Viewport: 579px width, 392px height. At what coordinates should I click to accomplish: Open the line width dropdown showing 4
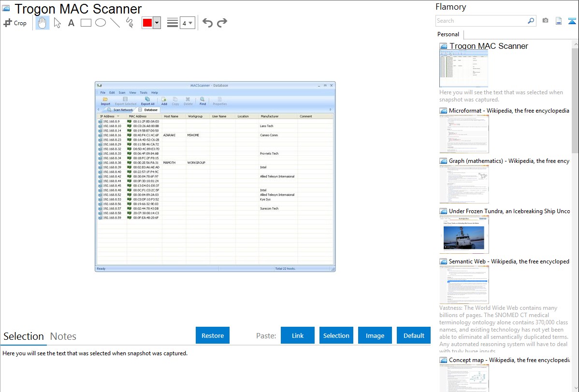[187, 23]
